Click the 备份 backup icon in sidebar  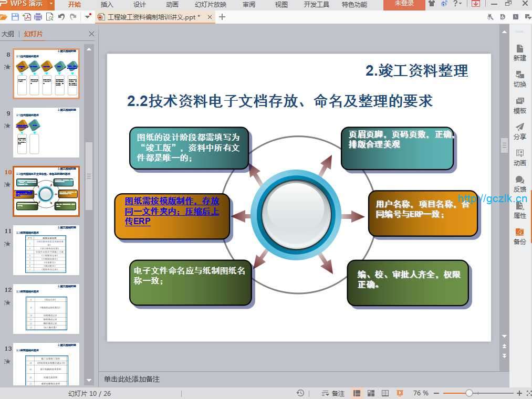click(519, 236)
